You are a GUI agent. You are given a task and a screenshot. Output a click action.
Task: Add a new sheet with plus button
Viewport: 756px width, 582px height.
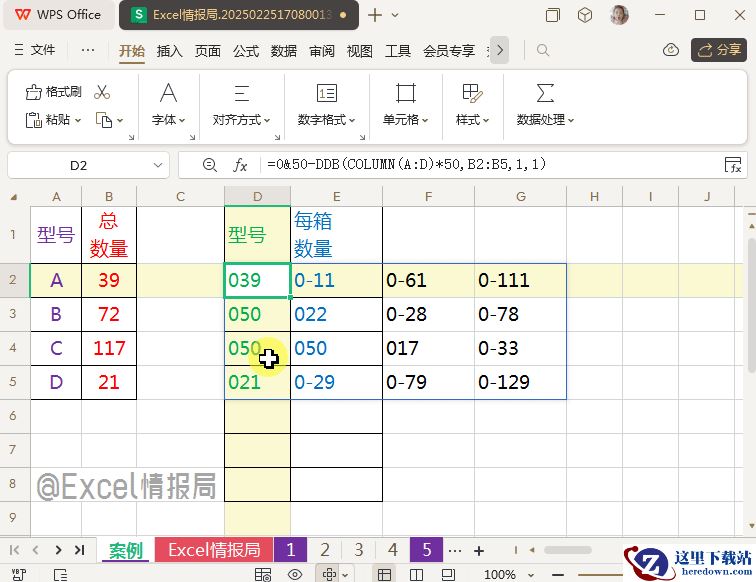coord(479,550)
